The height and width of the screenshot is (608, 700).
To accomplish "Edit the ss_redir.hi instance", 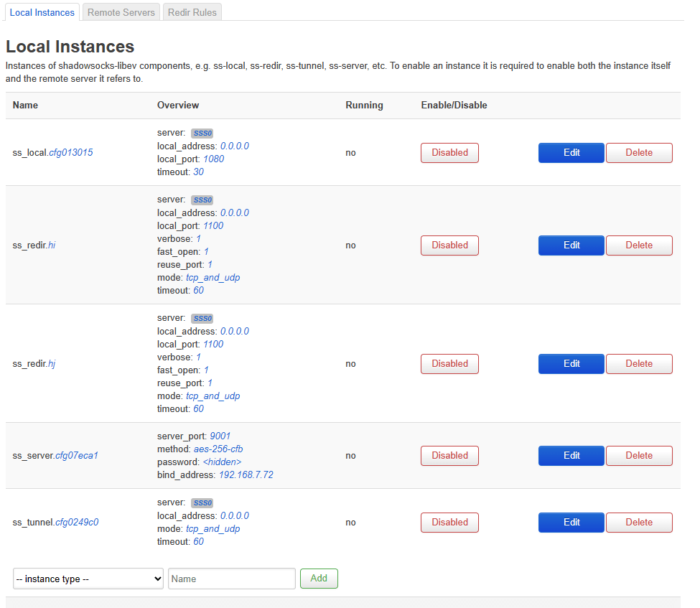I will pyautogui.click(x=571, y=245).
